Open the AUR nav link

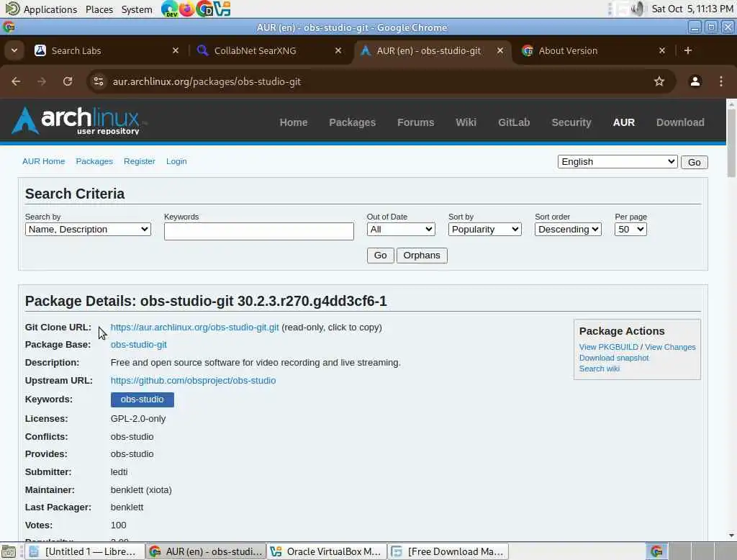(x=624, y=122)
